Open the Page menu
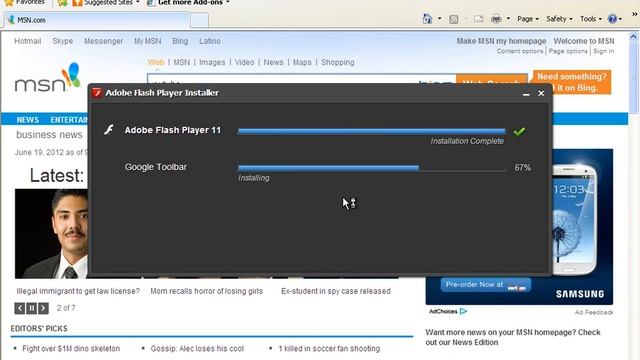 (528, 19)
